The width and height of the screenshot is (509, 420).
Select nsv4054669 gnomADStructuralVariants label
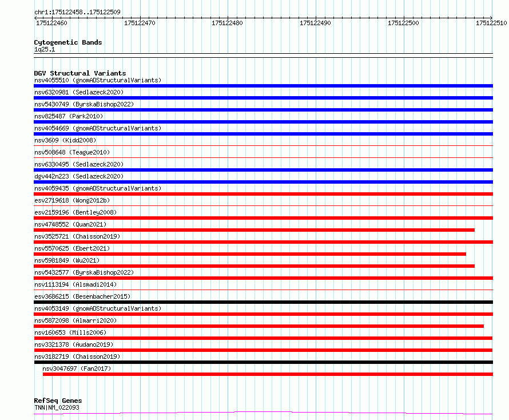click(x=98, y=128)
